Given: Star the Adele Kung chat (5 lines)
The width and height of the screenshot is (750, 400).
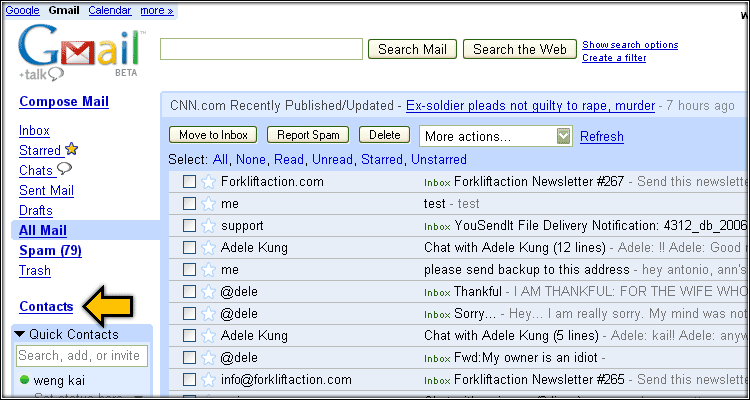Looking at the screenshot, I should (208, 336).
